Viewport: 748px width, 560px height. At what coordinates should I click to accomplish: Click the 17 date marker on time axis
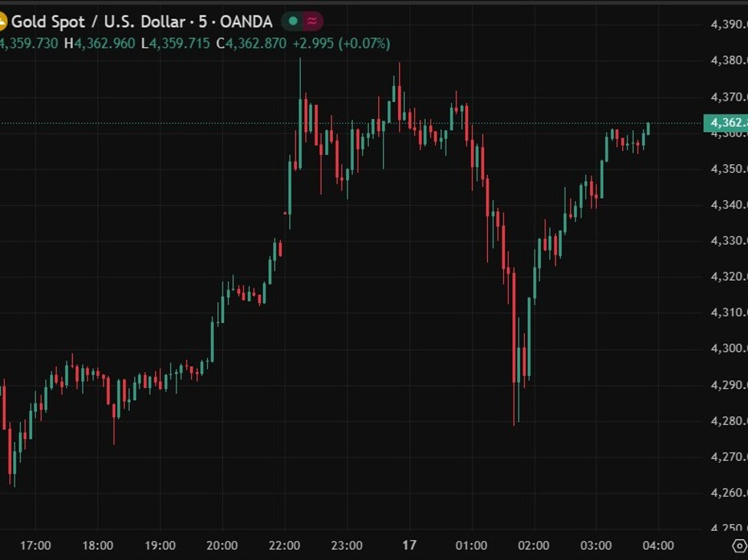pos(410,545)
